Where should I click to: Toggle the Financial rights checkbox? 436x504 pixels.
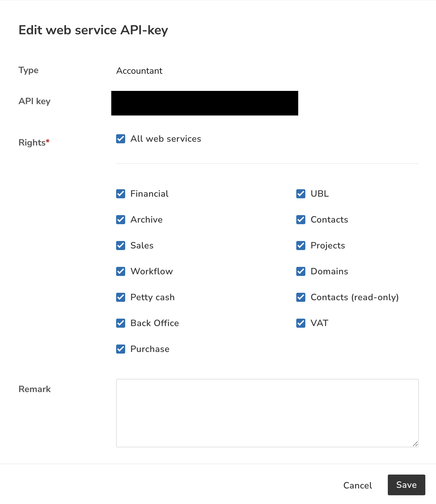(121, 194)
